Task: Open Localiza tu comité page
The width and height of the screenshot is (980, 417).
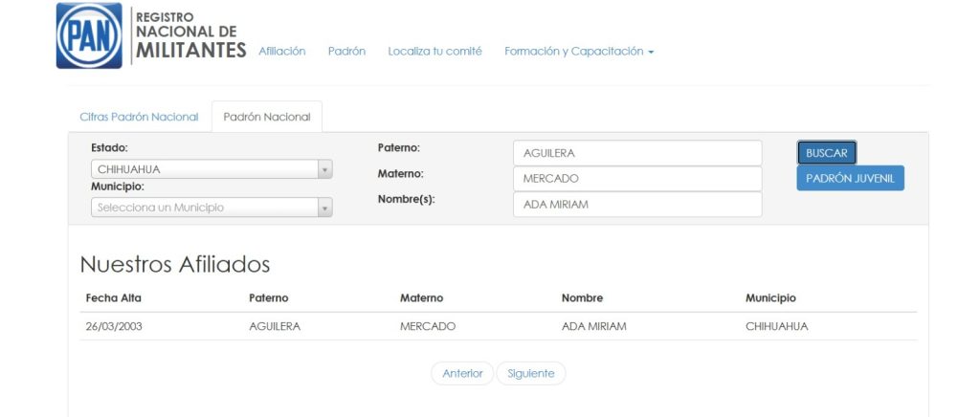Action: 434,52
